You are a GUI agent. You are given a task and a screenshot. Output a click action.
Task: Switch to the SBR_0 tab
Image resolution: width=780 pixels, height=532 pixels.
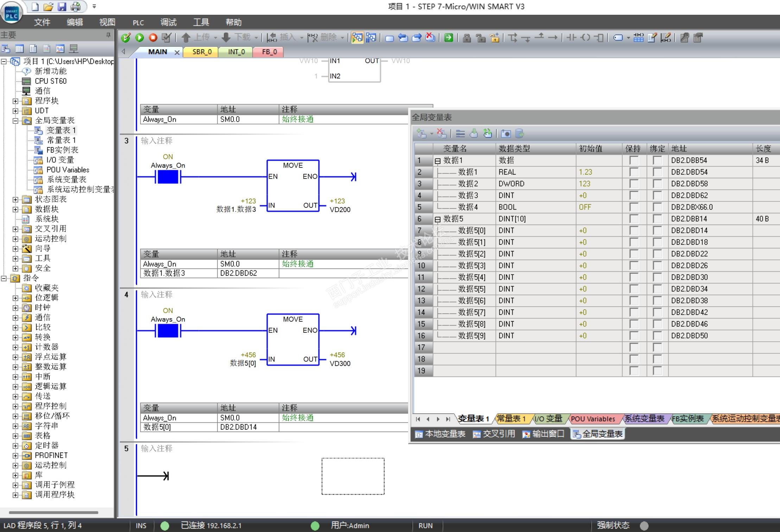(x=202, y=52)
